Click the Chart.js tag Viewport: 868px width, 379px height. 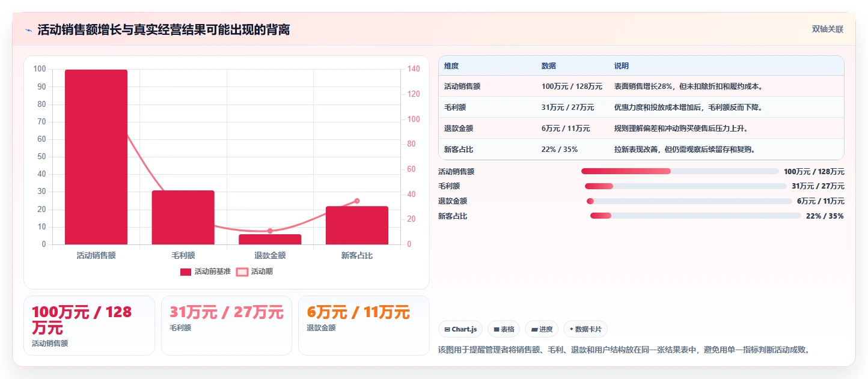coord(460,329)
